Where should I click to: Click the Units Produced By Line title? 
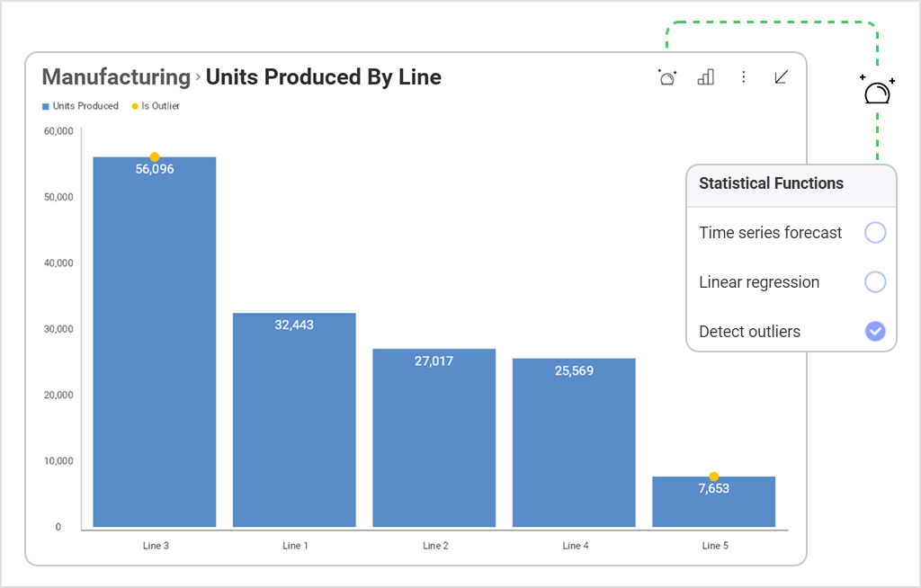(323, 77)
